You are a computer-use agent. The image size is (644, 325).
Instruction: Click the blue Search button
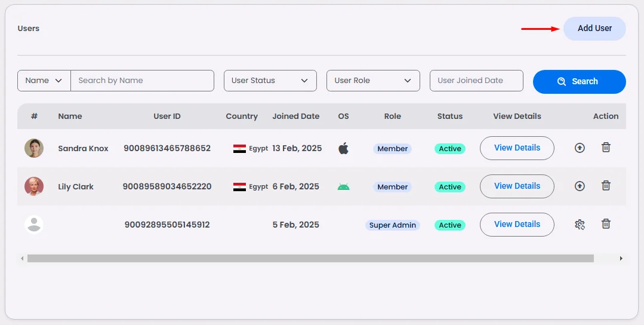(x=579, y=82)
